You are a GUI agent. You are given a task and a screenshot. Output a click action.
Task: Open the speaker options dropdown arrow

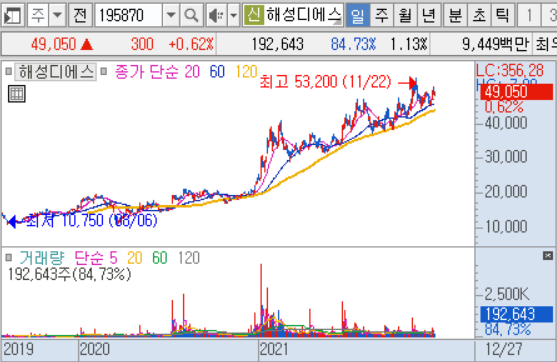tap(233, 15)
